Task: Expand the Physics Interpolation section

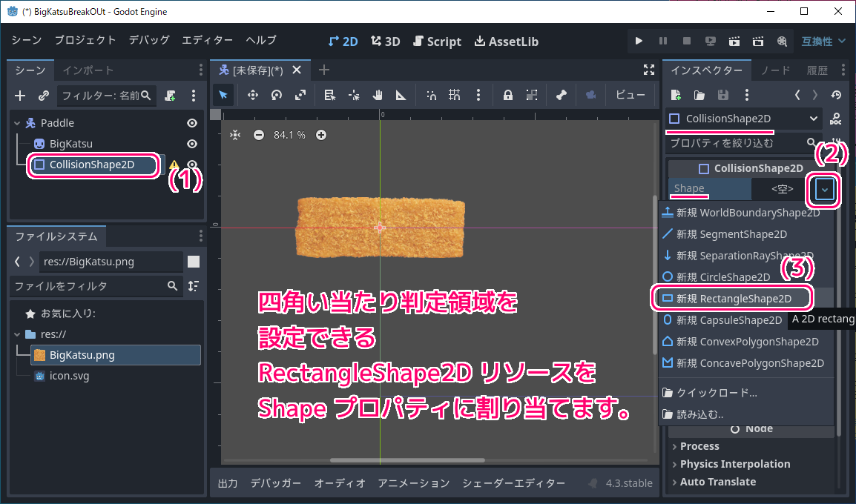Action: pos(731,464)
